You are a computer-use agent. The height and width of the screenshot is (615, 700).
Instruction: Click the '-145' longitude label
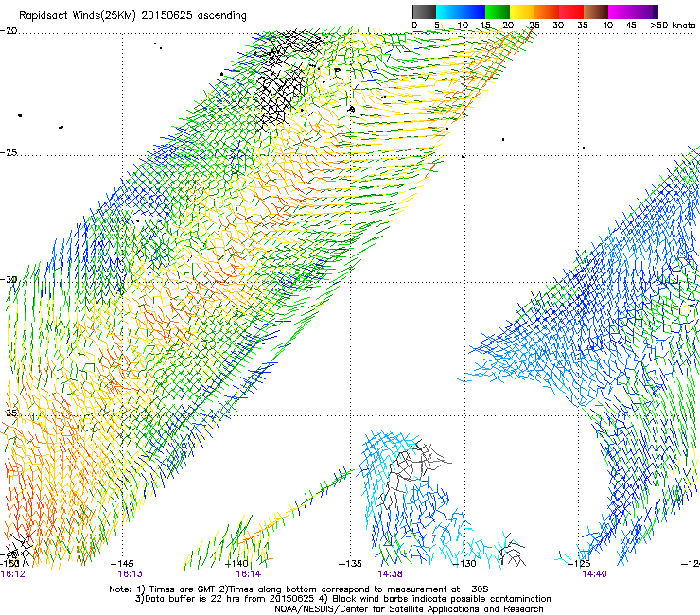pos(122,564)
